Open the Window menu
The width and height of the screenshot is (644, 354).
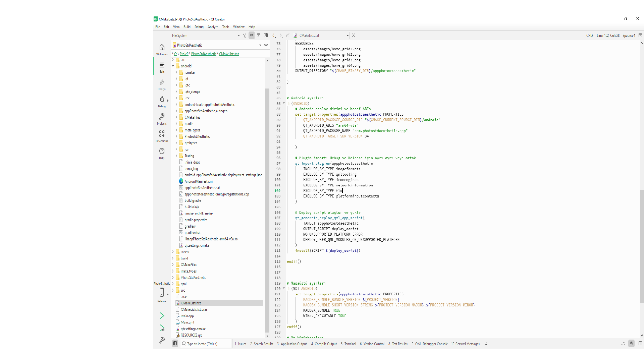point(239,27)
